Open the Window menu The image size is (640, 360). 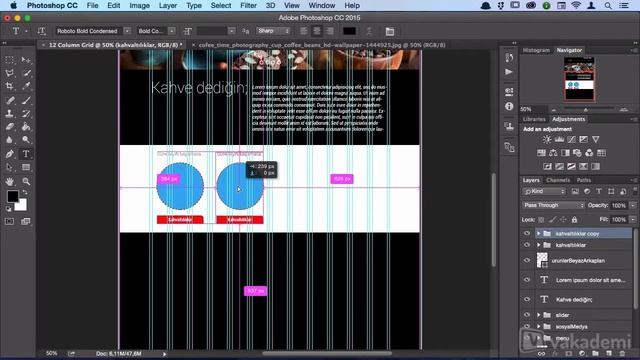322,6
